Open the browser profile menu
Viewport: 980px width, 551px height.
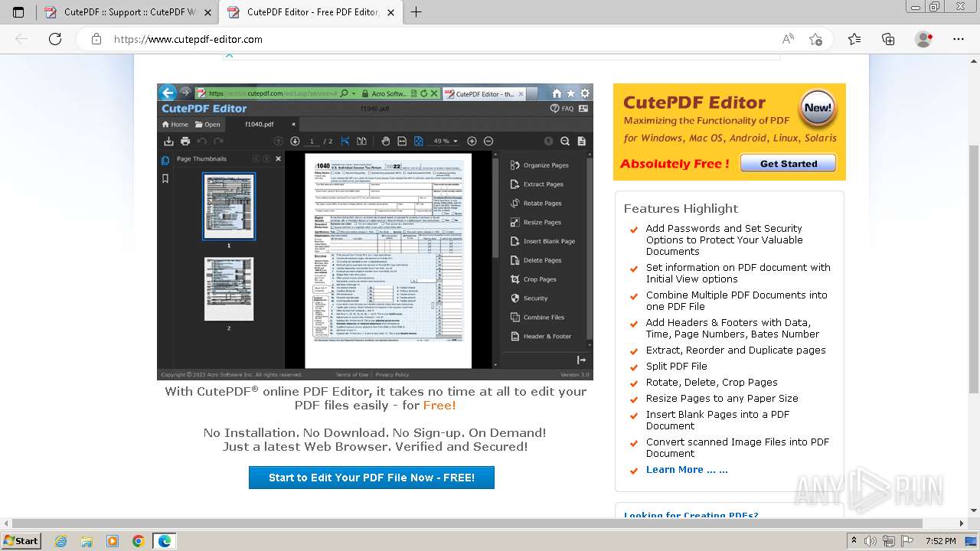pos(924,39)
